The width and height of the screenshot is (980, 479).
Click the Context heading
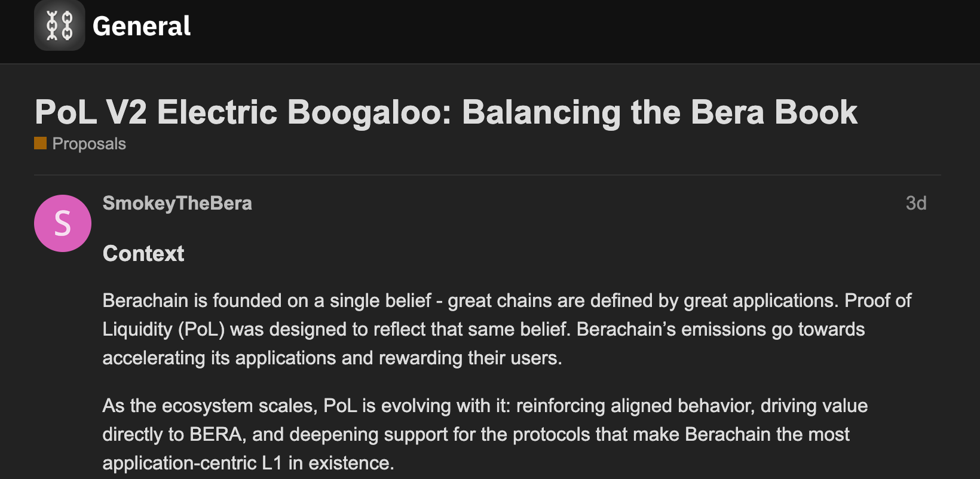[x=143, y=254]
